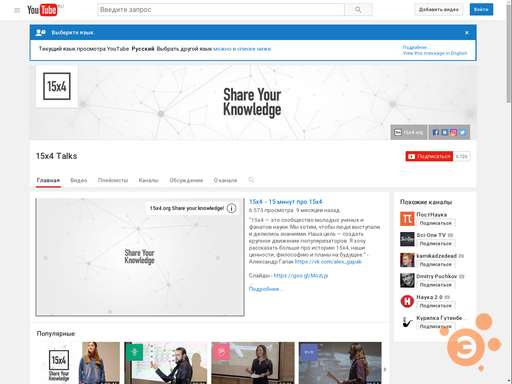Go to YouTube home via logo
This screenshot has width=512, height=384.
pyautogui.click(x=42, y=10)
